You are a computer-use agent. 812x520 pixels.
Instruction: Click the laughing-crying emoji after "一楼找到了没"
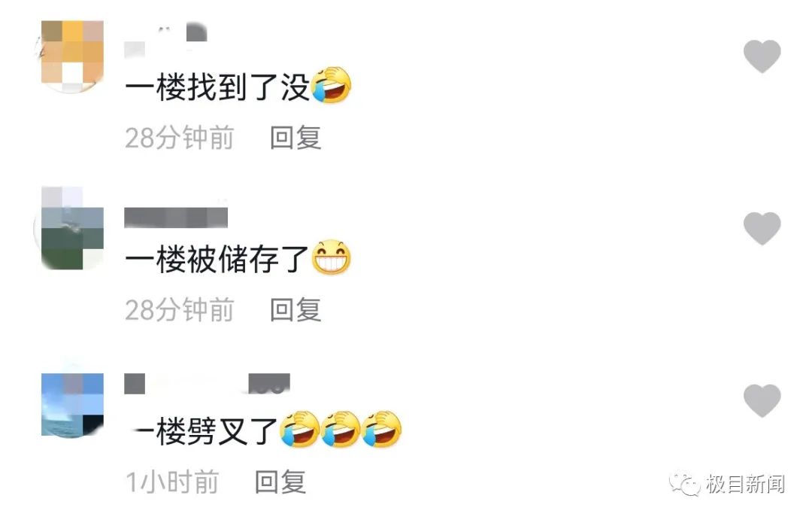coord(332,85)
